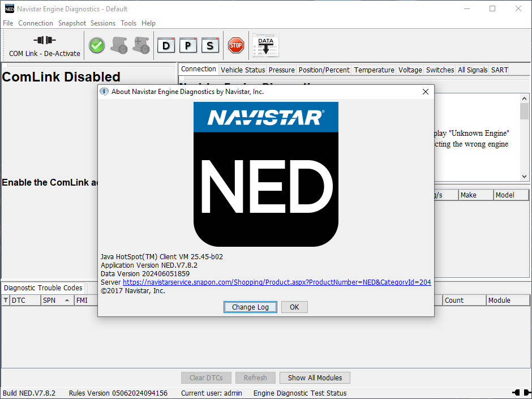Click the Clear DTCs button
This screenshot has width=532, height=399.
click(206, 377)
